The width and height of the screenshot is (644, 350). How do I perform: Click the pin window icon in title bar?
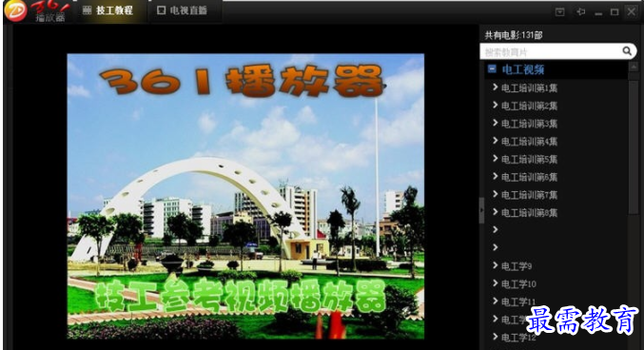(580, 12)
